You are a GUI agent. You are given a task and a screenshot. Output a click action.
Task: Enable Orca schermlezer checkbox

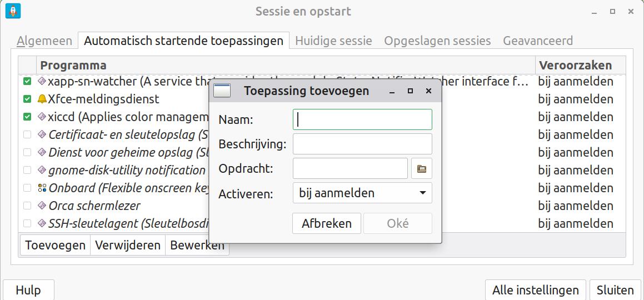tap(27, 206)
